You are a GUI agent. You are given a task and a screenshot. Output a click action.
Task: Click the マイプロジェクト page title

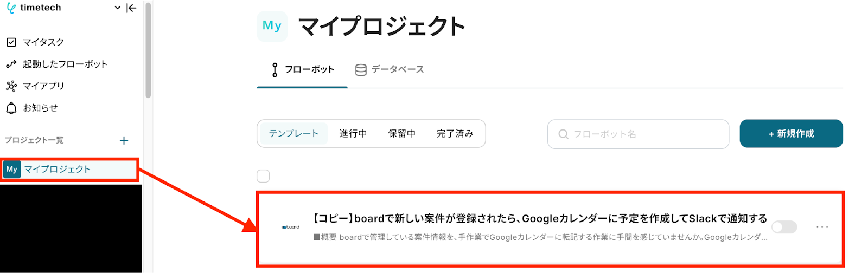click(x=381, y=26)
